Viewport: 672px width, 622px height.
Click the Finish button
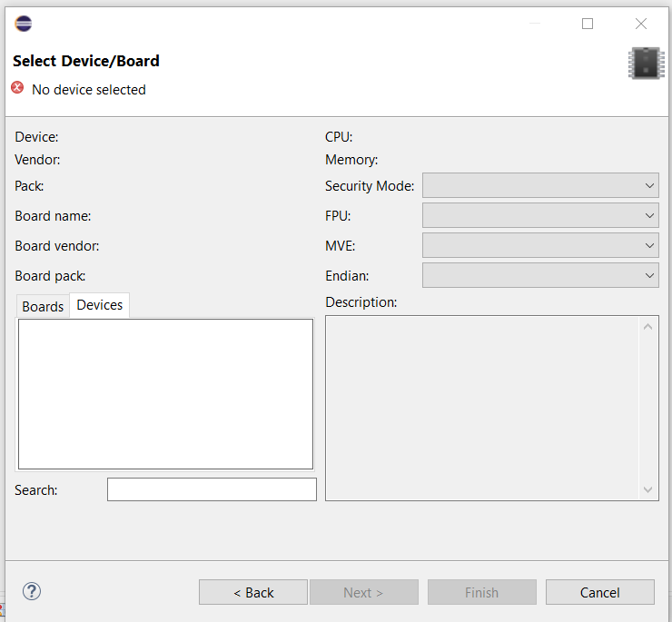pyautogui.click(x=481, y=592)
